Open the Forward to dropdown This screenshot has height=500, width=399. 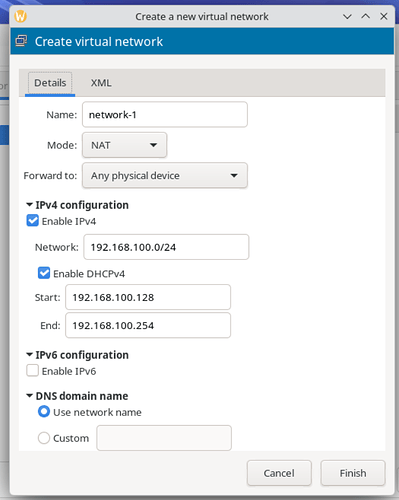tap(165, 175)
